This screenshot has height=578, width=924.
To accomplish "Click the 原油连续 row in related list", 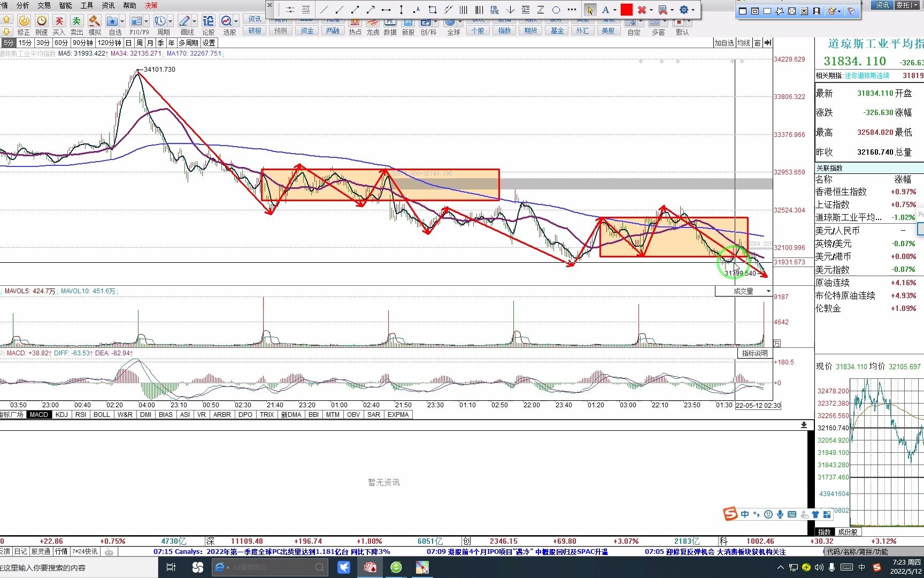I will pos(867,283).
